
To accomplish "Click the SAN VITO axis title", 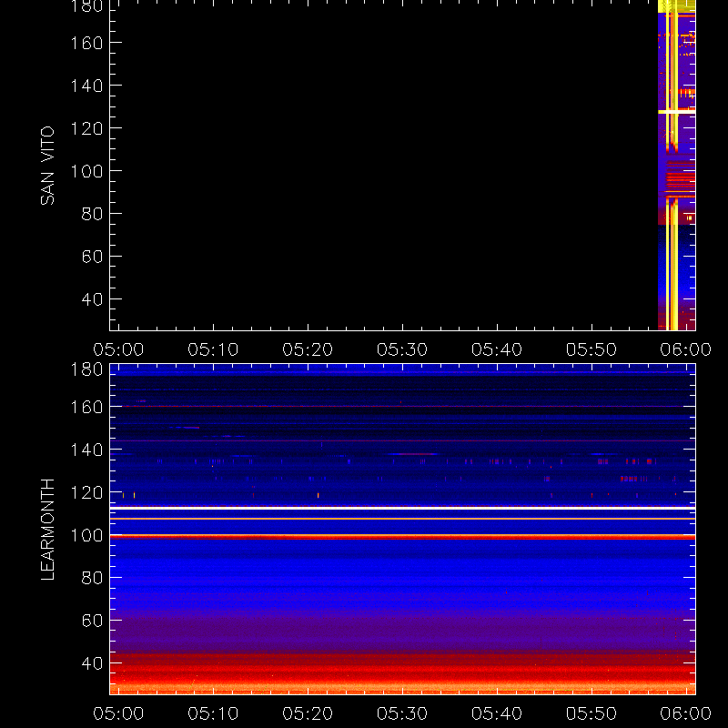I will (47, 166).
